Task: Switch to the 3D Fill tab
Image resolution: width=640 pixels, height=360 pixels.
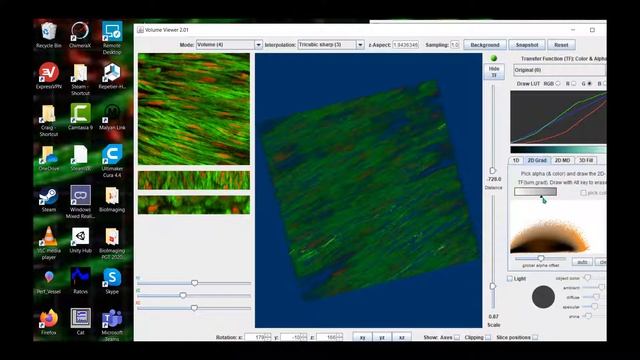Action: (x=586, y=160)
